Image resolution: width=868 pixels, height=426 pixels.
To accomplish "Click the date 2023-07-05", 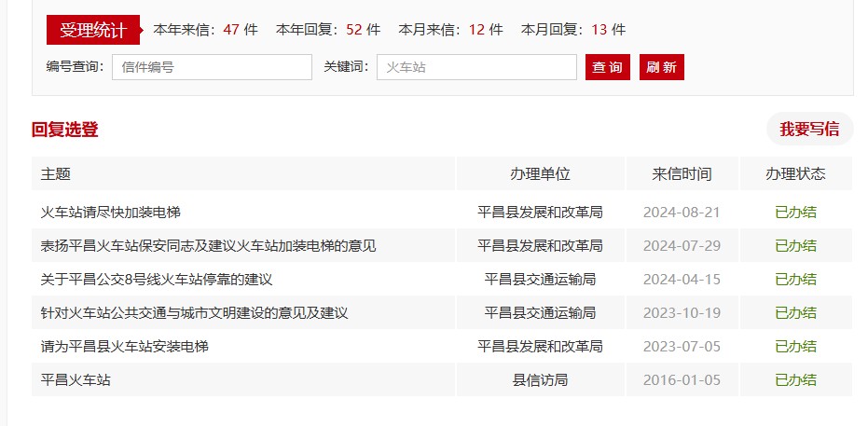I will click(682, 347).
